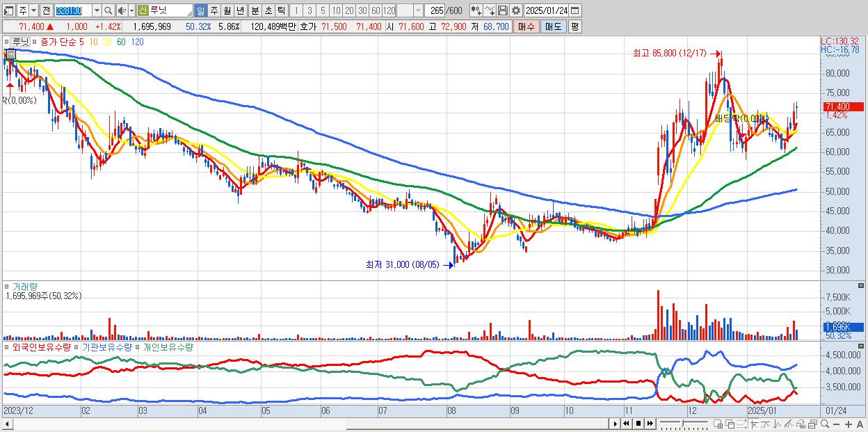Edit the date field 2025/01/24
Image resolution: width=868 pixels, height=432 pixels.
[x=547, y=11]
